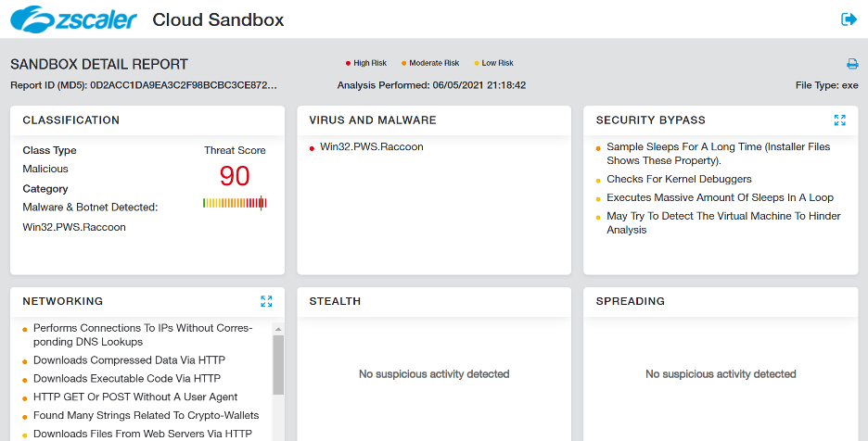Click 'Found Many Strings Related To Crypto-Wallets'
This screenshot has width=868, height=441.
click(146, 415)
